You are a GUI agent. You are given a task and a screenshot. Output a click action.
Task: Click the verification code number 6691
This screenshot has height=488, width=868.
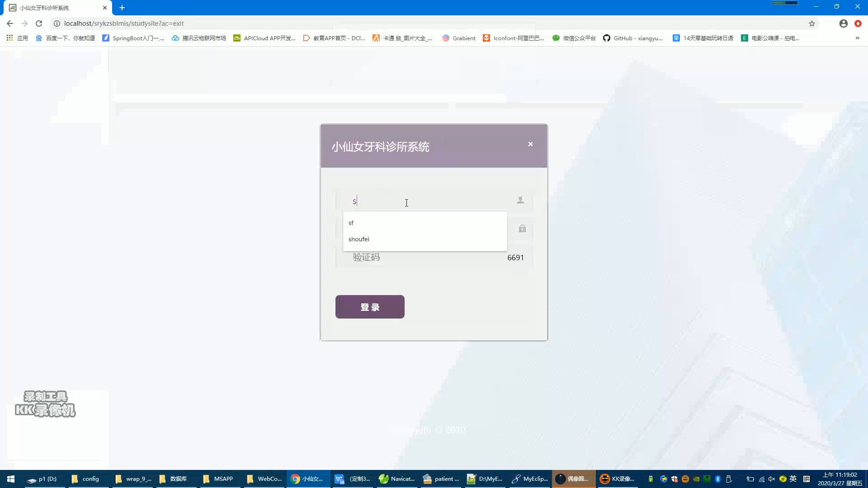coord(515,257)
